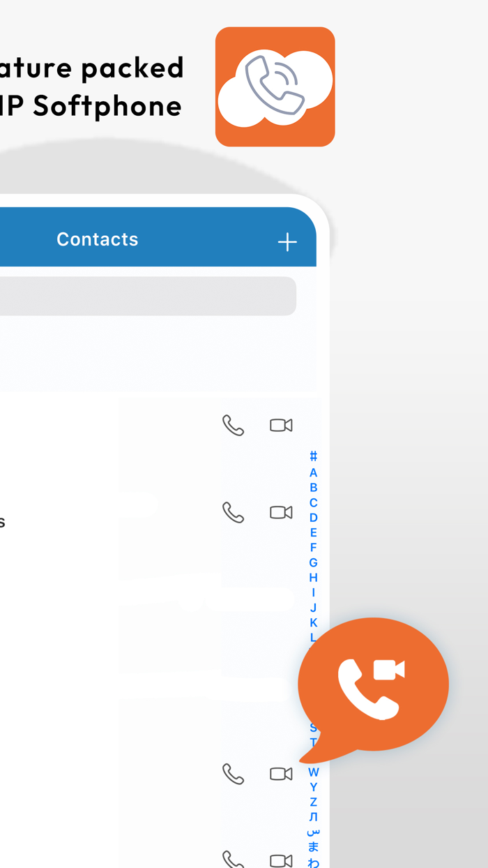Viewport: 488px width, 868px height.
Task: Jump to # in the alphabet index
Action: [313, 456]
